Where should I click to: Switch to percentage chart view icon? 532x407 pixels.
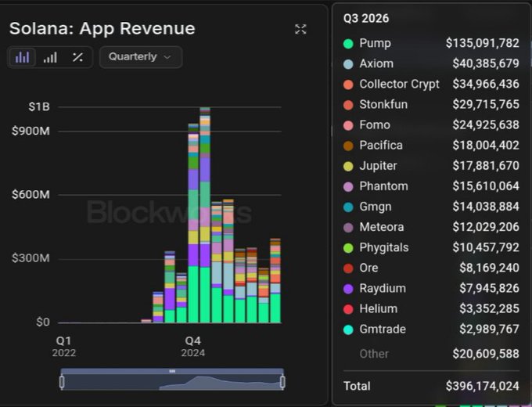point(77,57)
